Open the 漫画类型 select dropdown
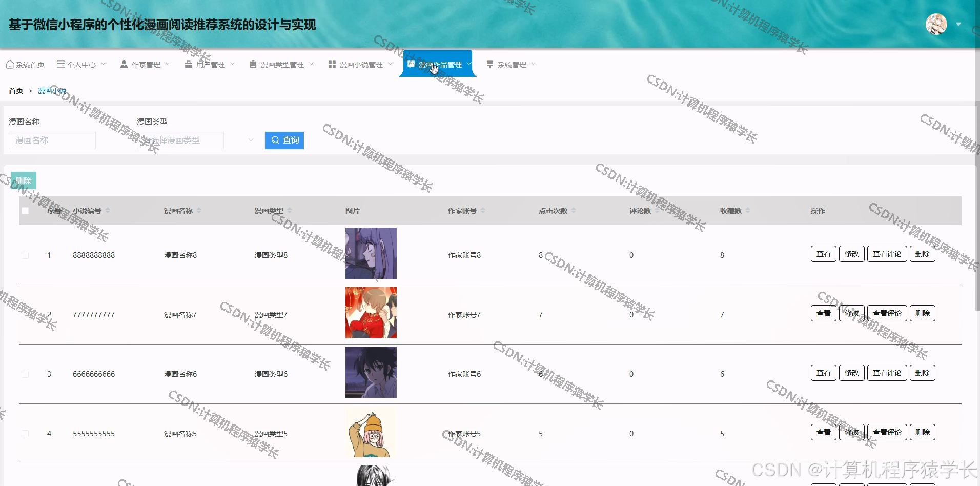The width and height of the screenshot is (980, 486). tap(180, 140)
